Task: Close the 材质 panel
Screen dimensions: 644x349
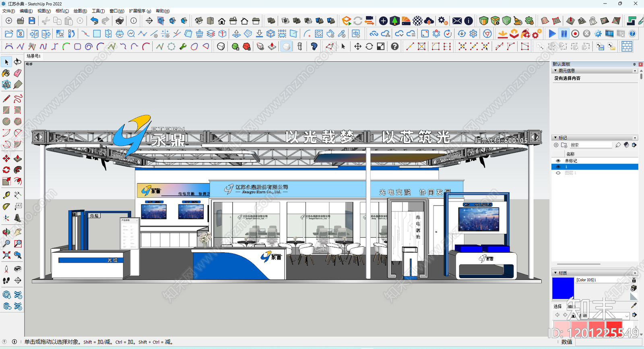Action: point(635,273)
